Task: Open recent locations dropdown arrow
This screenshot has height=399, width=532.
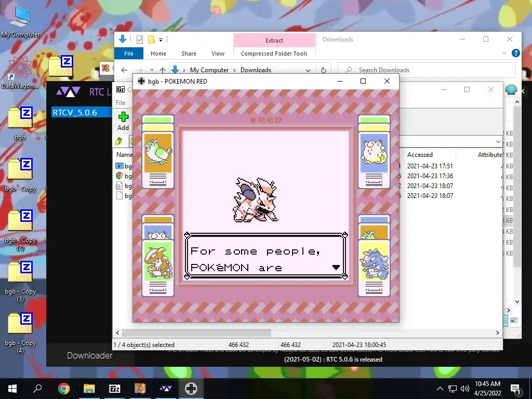Action: [152, 70]
